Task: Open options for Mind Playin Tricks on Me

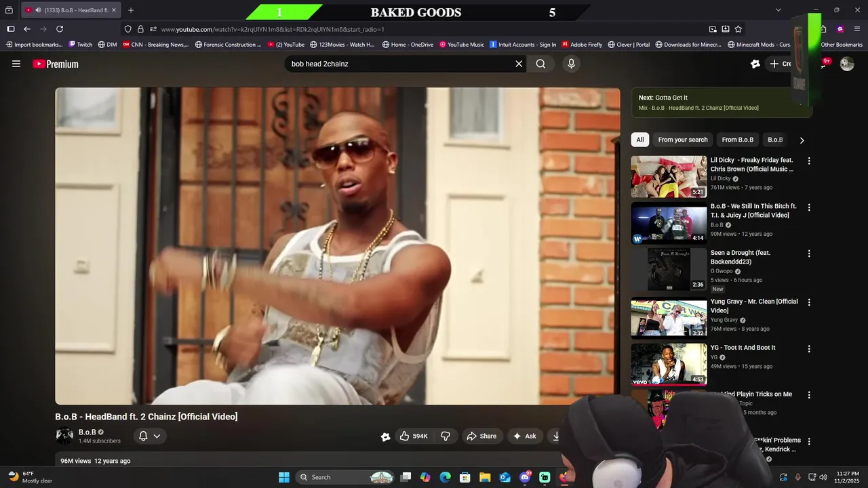Action: (x=808, y=394)
